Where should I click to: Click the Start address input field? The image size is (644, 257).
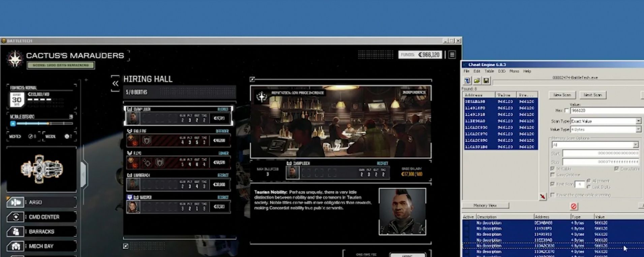pos(601,153)
